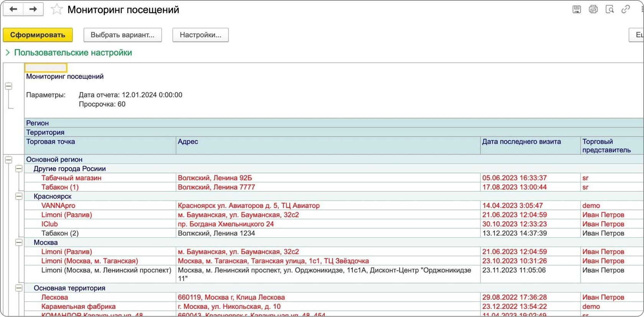Copy link to report with chain icon
The width and height of the screenshot is (644, 317).
626,9
